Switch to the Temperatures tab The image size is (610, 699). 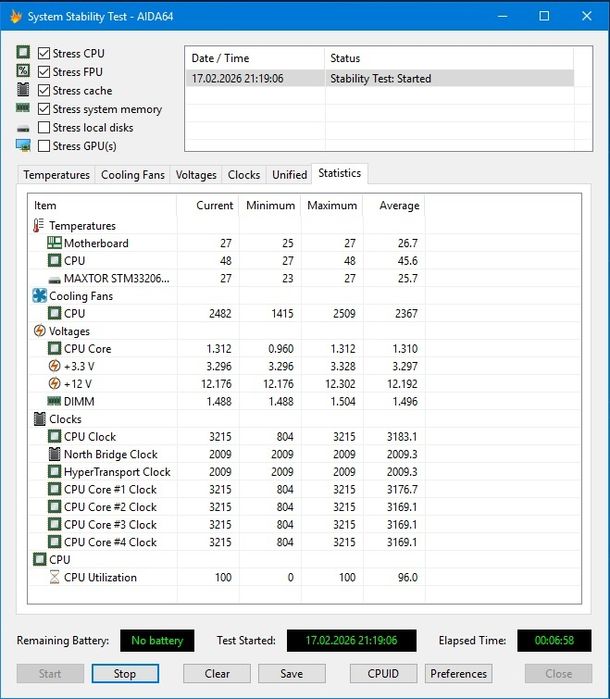[56, 175]
